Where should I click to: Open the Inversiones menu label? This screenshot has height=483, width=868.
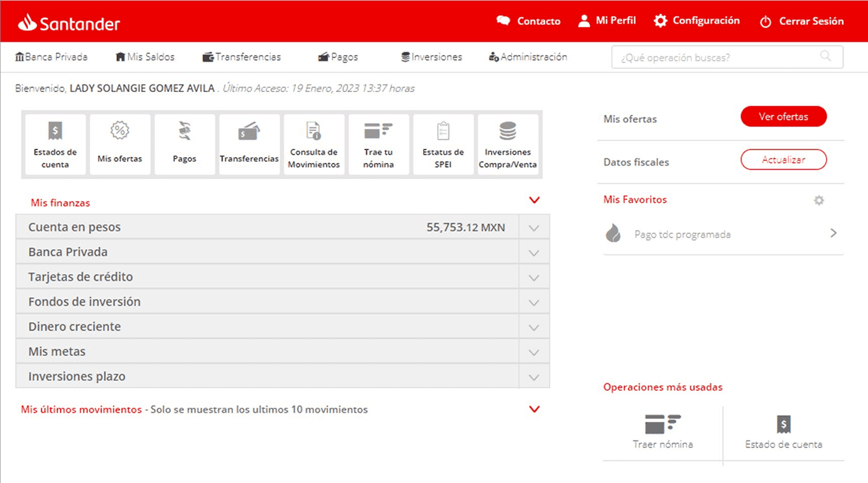[437, 57]
